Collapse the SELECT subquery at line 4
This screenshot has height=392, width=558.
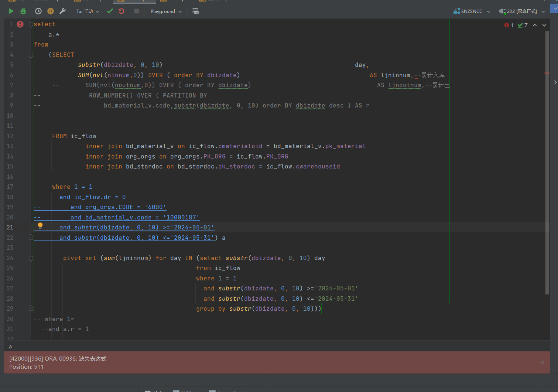click(x=31, y=55)
